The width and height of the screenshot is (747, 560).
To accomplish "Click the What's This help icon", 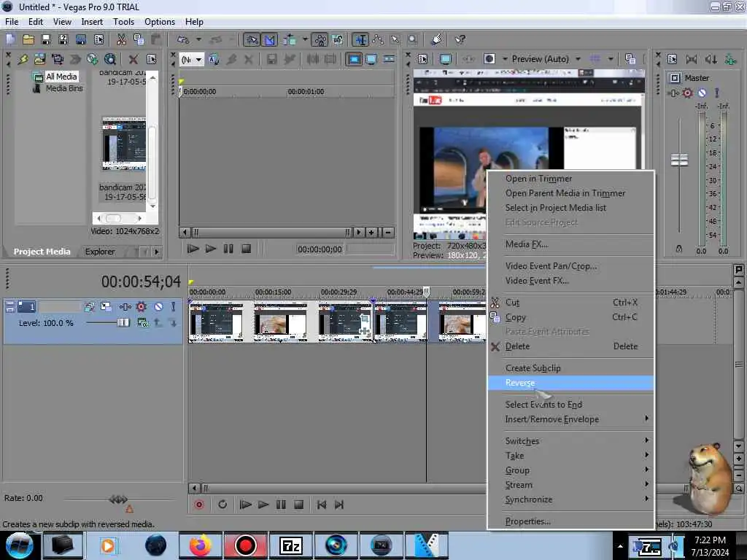I will pyautogui.click(x=460, y=39).
